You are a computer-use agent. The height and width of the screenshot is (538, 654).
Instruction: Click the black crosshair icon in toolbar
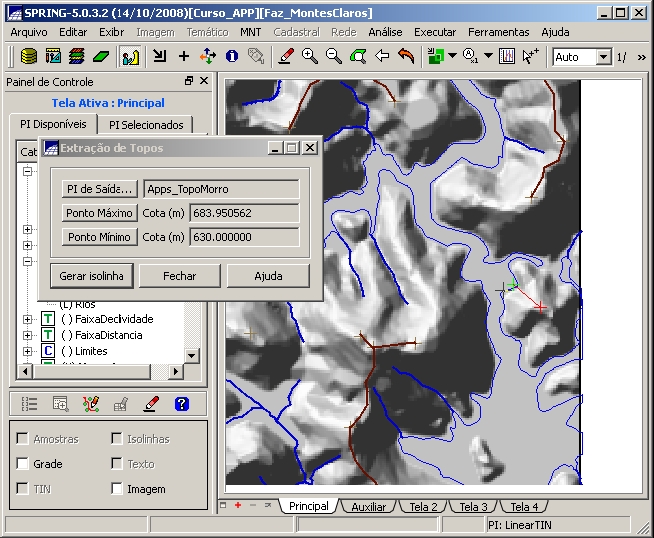point(183,57)
